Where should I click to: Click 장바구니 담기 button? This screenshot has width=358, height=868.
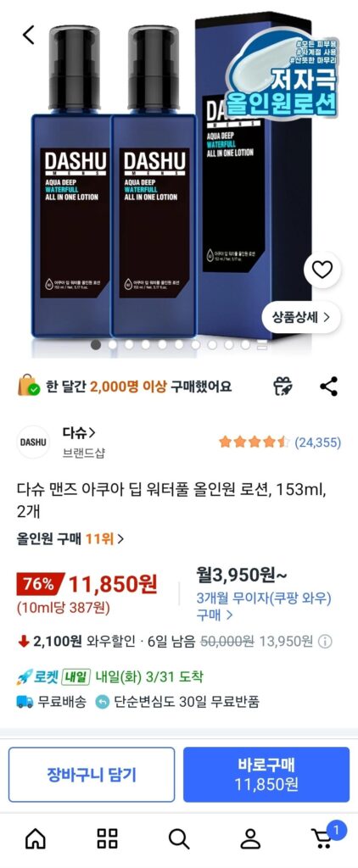(x=92, y=775)
